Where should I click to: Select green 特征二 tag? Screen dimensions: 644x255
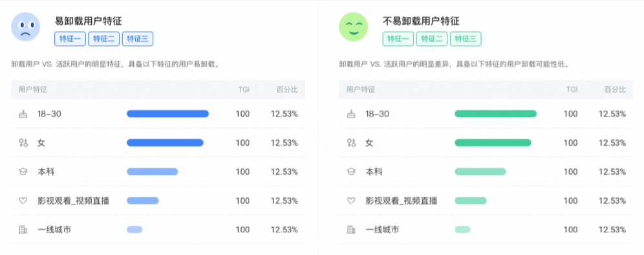point(432,39)
